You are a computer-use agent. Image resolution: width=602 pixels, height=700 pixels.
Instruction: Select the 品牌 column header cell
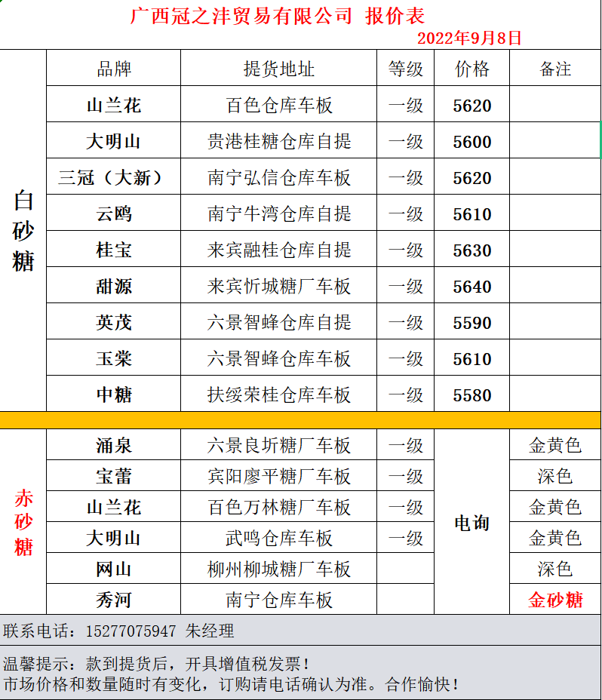pyautogui.click(x=113, y=69)
